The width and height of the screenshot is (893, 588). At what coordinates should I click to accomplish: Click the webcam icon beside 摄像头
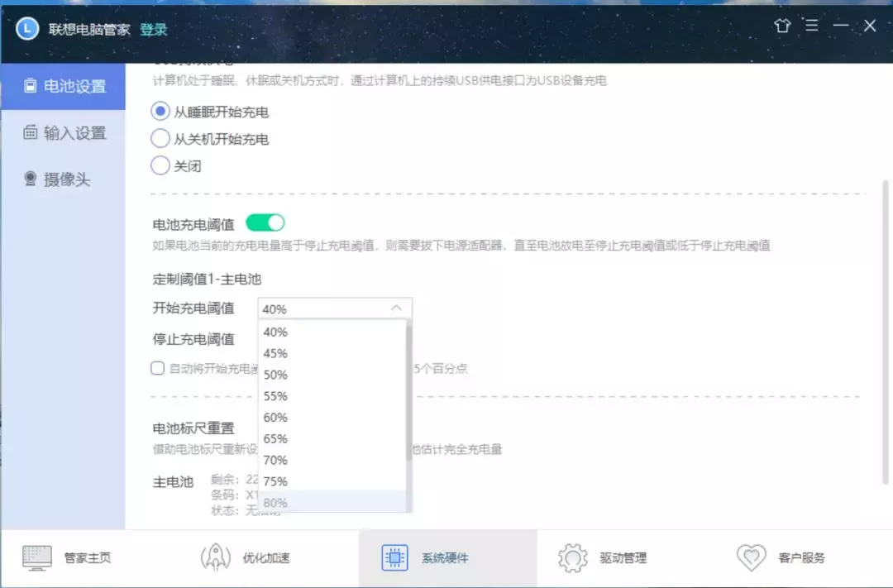(x=31, y=179)
